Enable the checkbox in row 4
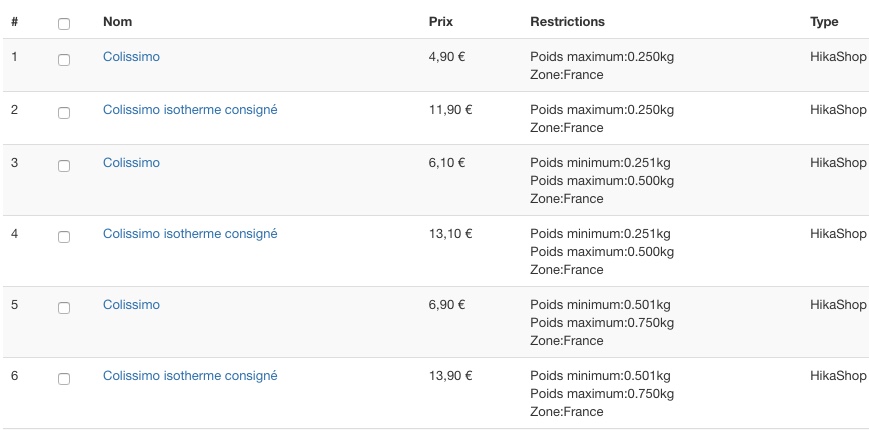 coord(64,238)
